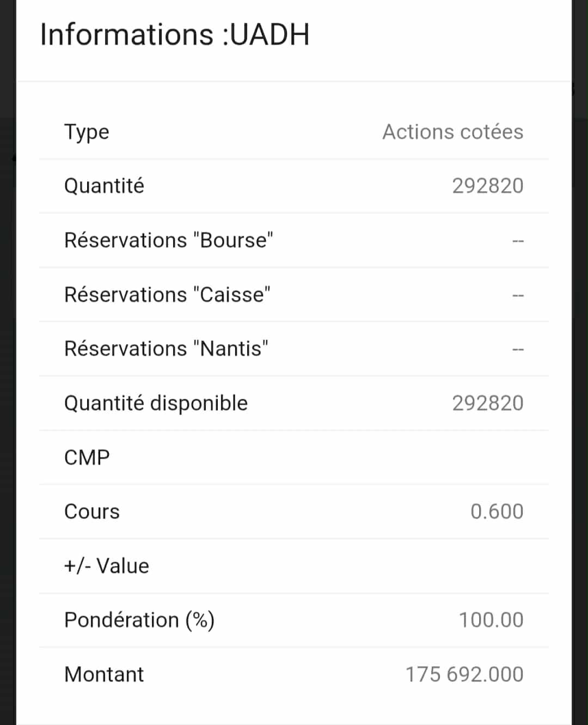Image resolution: width=588 pixels, height=725 pixels.
Task: Select the dashes value for Réservations Bourse
Action: point(518,241)
